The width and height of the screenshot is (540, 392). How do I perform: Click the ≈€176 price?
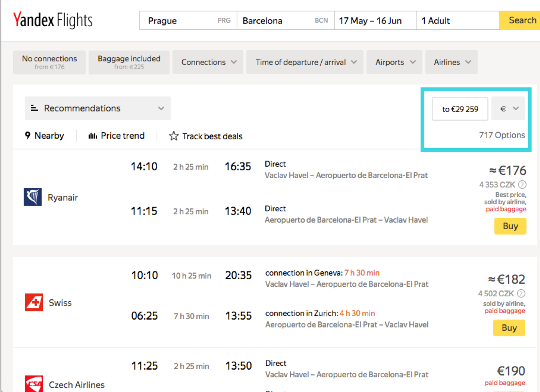point(508,171)
